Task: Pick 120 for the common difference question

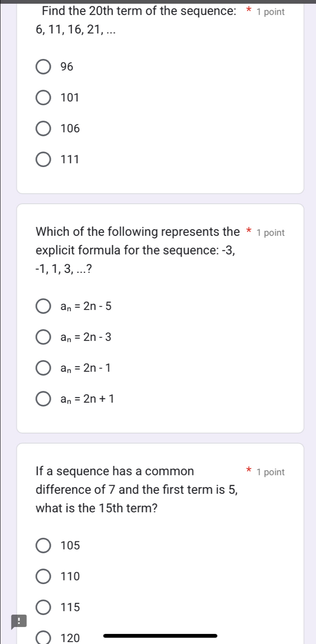Action: [x=43, y=637]
